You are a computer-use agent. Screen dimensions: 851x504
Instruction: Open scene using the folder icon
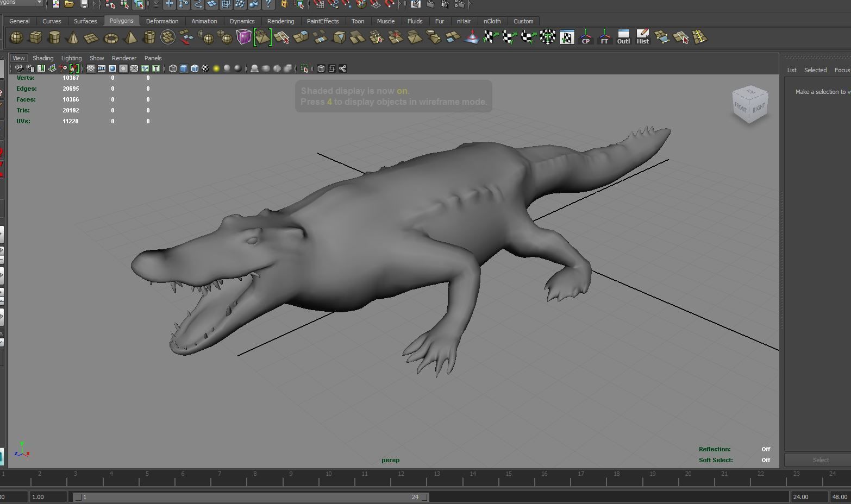(70, 4)
